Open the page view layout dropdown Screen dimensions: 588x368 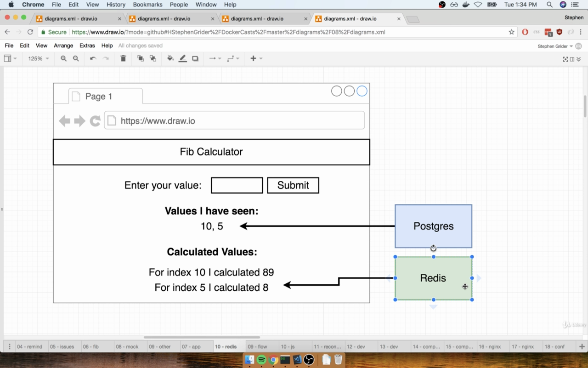coord(10,58)
